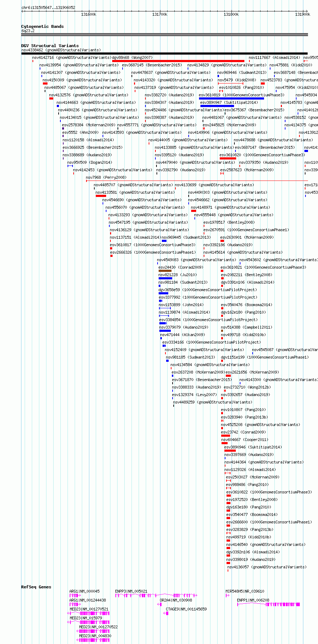This screenshot has width=318, height=644.
Task: Click esv3890946 (Suktitipat2014) label
Action: pyautogui.click(x=253, y=447)
